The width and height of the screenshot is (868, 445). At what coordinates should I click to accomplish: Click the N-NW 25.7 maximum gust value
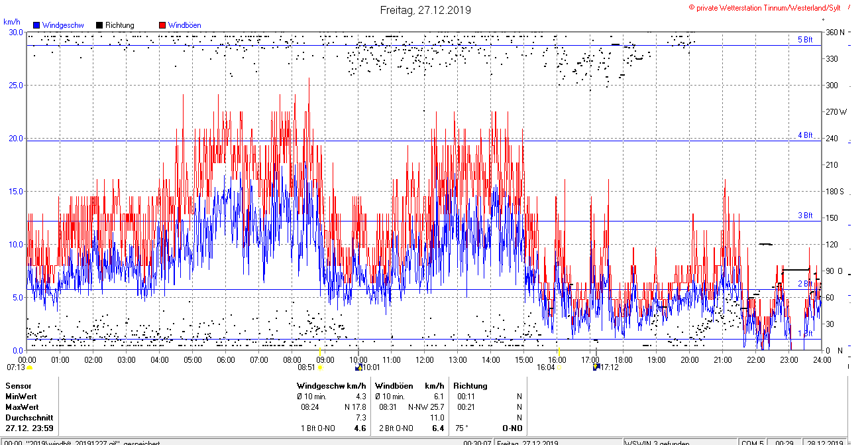[x=426, y=407]
